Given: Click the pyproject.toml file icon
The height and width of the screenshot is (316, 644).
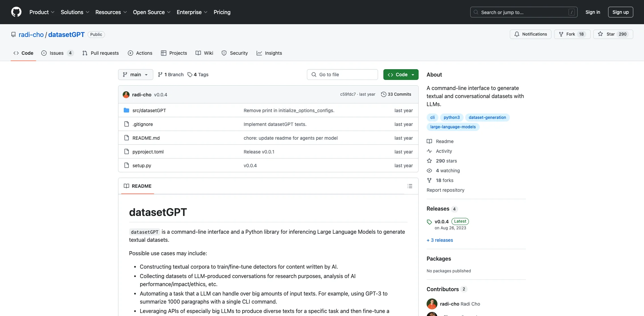Looking at the screenshot, I should tap(126, 152).
